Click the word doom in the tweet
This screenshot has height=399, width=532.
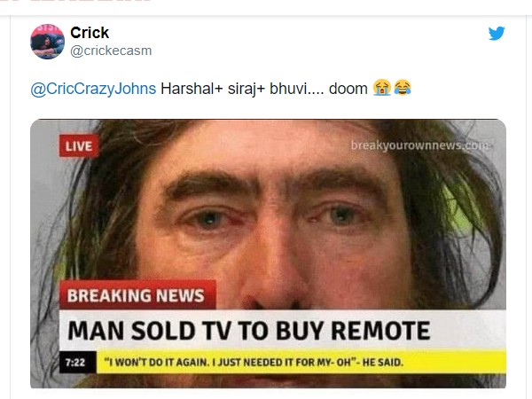pyautogui.click(x=348, y=89)
